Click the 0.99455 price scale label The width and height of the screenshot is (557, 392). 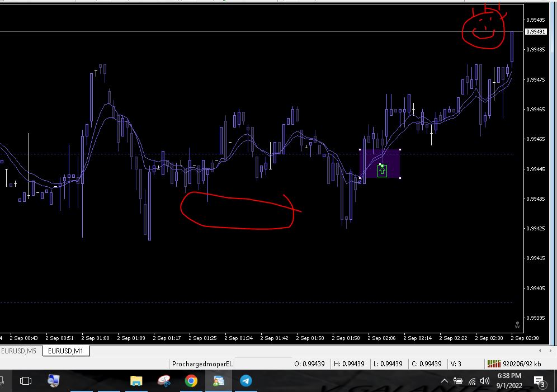(536, 139)
